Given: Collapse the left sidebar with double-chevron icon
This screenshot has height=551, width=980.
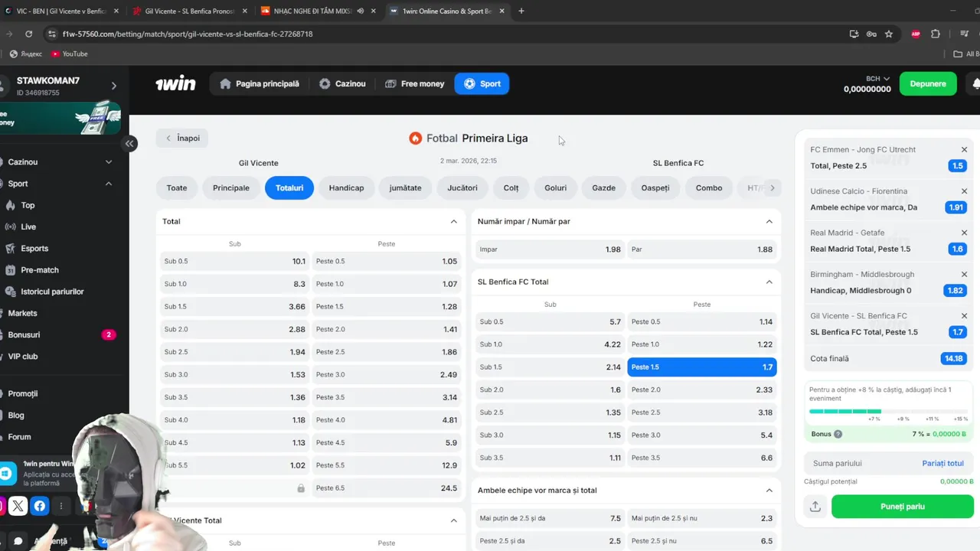Looking at the screenshot, I should point(129,143).
